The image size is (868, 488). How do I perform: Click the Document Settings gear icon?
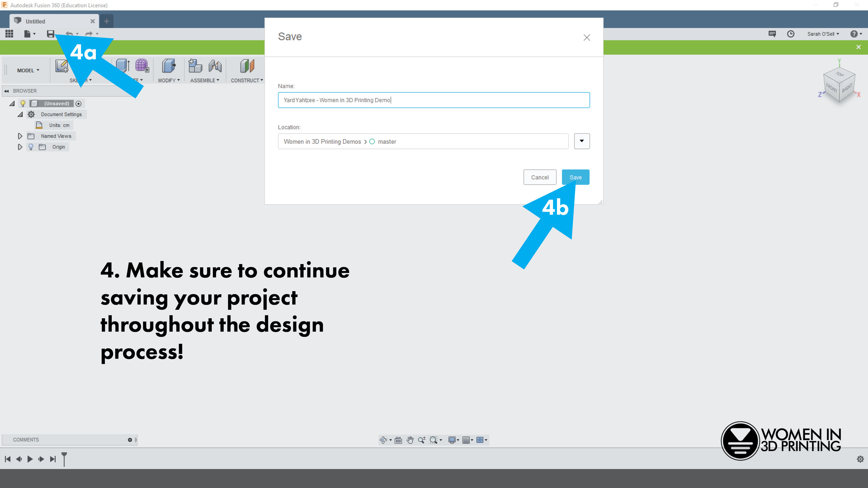[31, 114]
